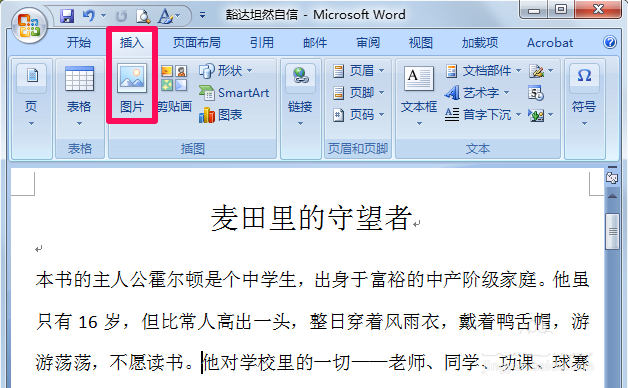Screen dimensions: 628x388
Task: Click the title 麦田里的守望者
Action: coord(311,219)
